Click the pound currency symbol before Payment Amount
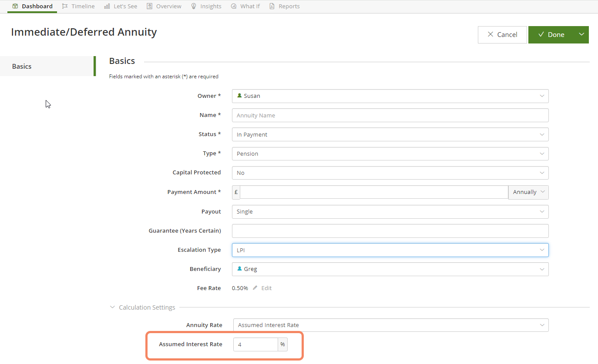 [236, 192]
